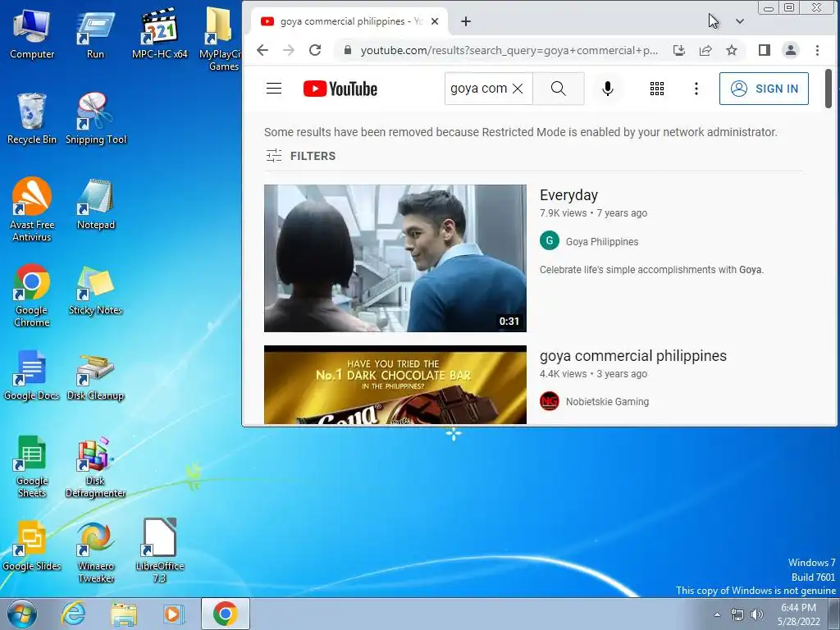Launch Internet Explorer from taskbar

(x=73, y=614)
